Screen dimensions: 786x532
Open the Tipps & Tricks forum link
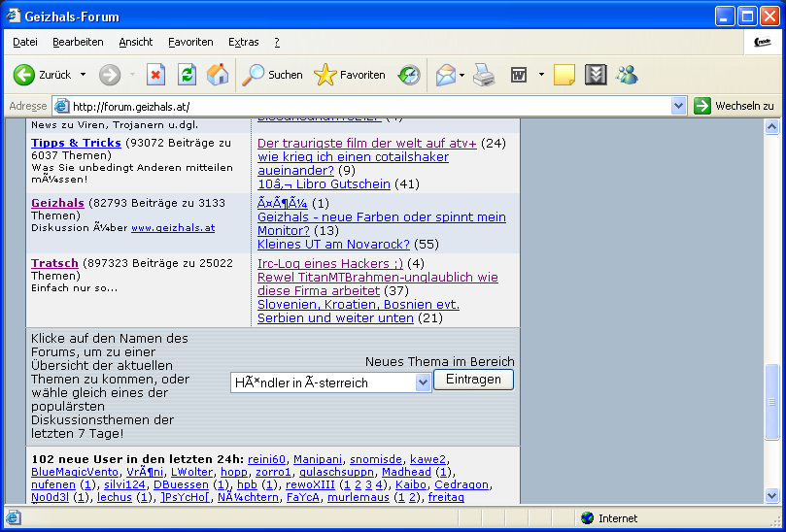[76, 143]
